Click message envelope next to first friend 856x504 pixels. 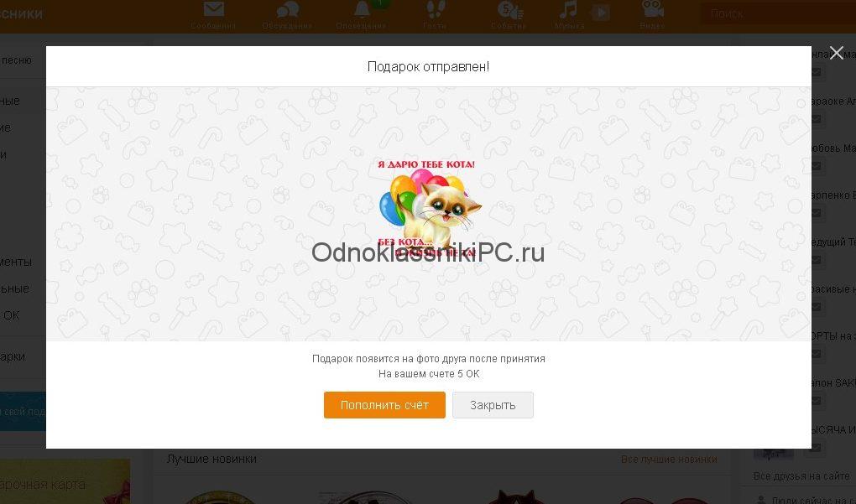tap(816, 72)
